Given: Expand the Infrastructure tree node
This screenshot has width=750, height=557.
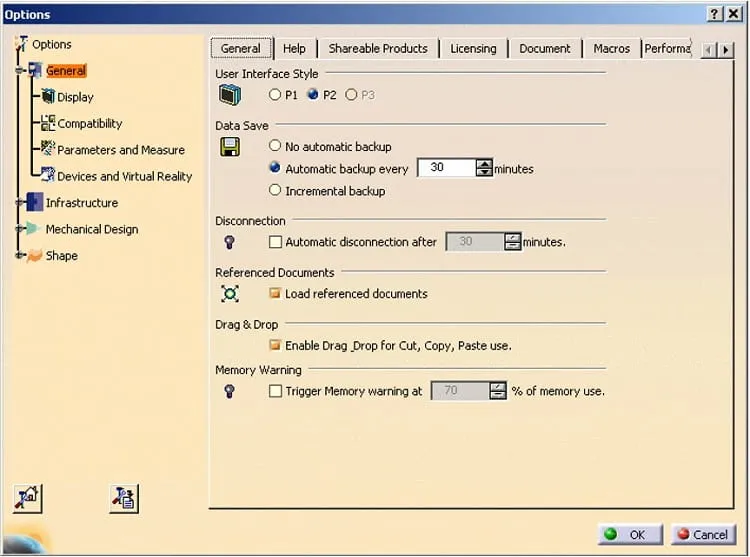Looking at the screenshot, I should pos(19,202).
